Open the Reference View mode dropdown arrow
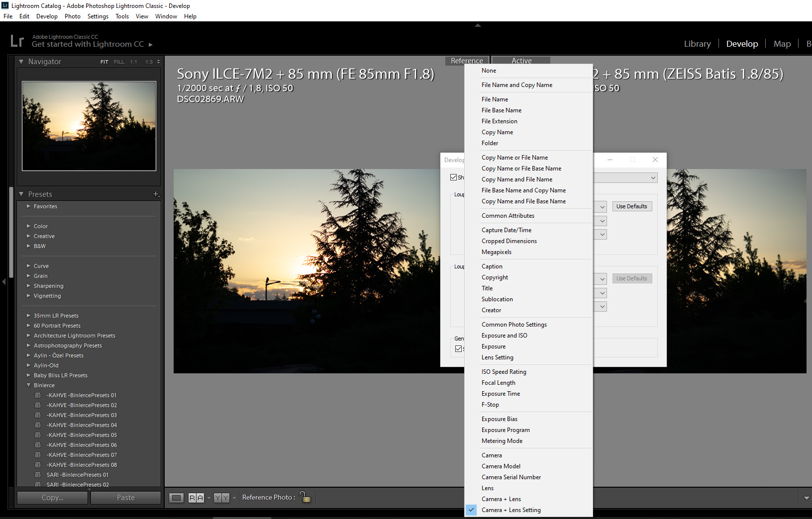 [209, 498]
